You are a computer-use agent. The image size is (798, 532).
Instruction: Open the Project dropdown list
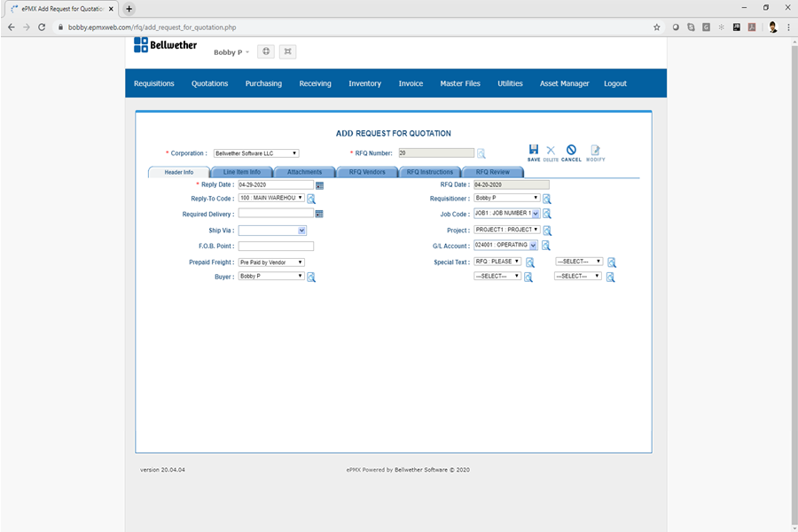point(506,230)
